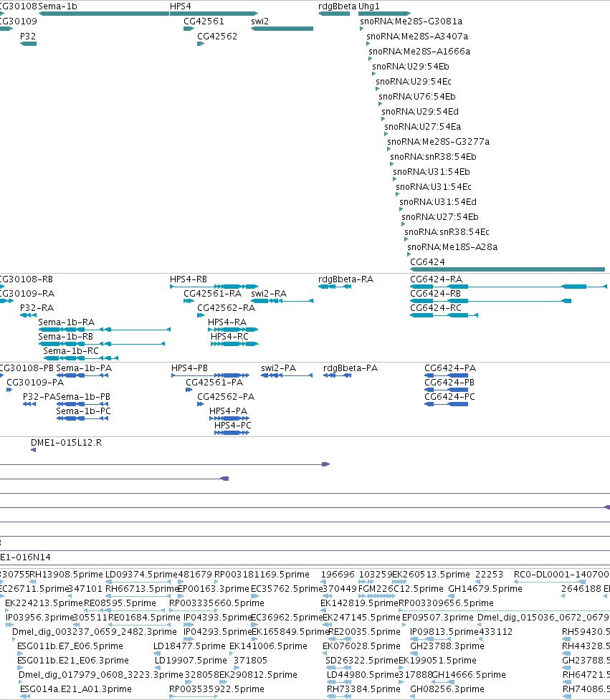This screenshot has width=610, height=700.
Task: Open the HPS4-RA transcript
Action: [233, 330]
